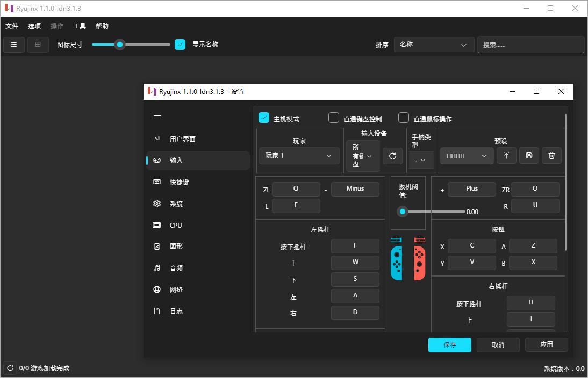Open the 排序 名称 sort dropdown

tap(433, 45)
